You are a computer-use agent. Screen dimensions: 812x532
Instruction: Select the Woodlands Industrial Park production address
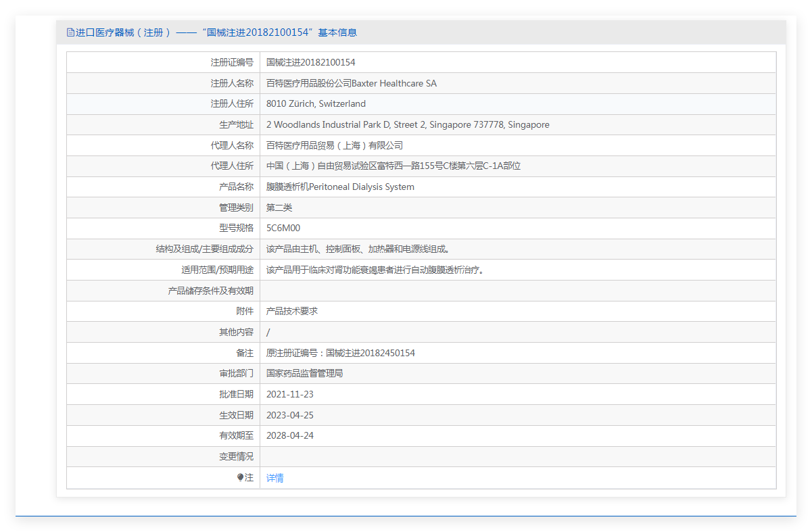408,124
